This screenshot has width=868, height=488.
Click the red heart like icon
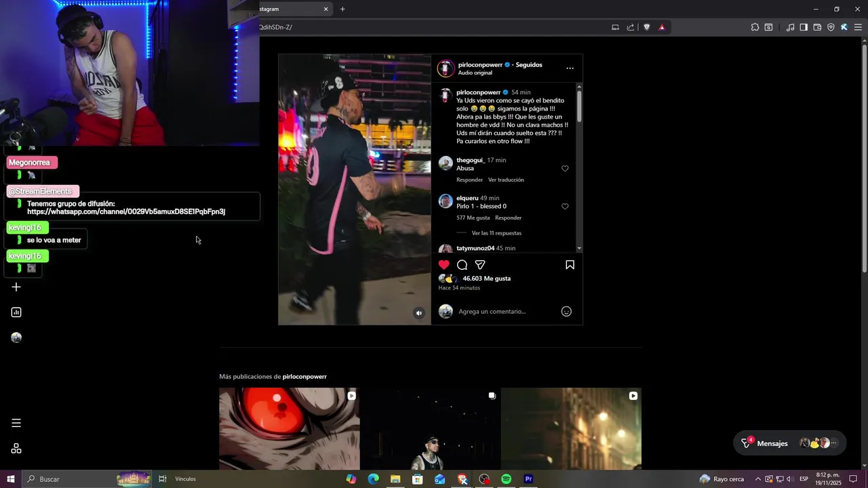coord(443,265)
